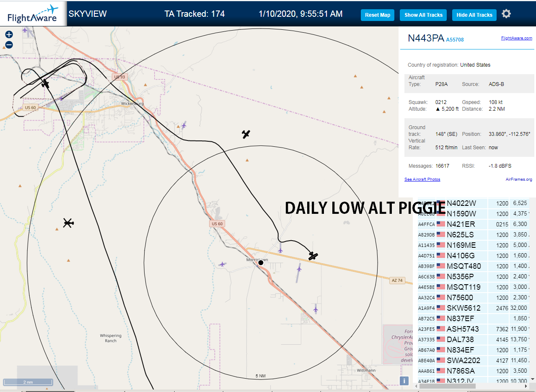The height and width of the screenshot is (392, 536).
Task: Click the position value 33.860°, -112.576°
Action: pyautogui.click(x=510, y=134)
